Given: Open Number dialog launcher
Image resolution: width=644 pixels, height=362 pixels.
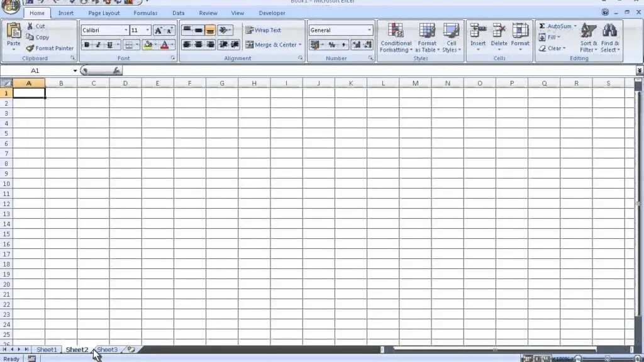Looking at the screenshot, I should [x=370, y=58].
